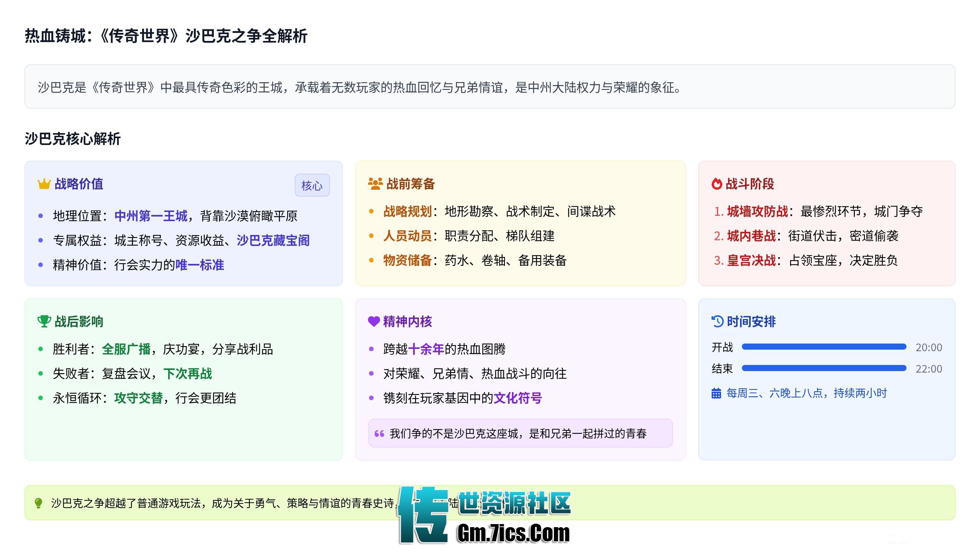Click the lightbulb icon in green banner
The image size is (980, 557).
click(38, 503)
